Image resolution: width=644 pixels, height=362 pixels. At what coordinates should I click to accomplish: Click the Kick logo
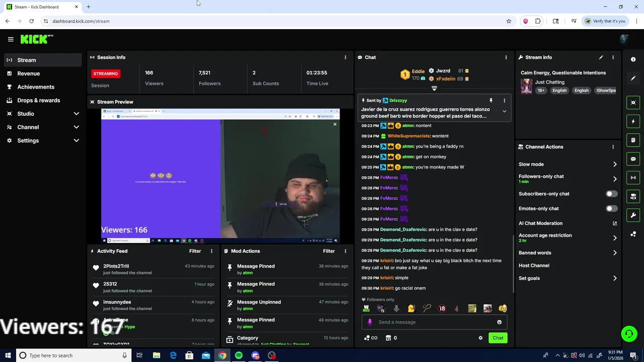[36, 39]
